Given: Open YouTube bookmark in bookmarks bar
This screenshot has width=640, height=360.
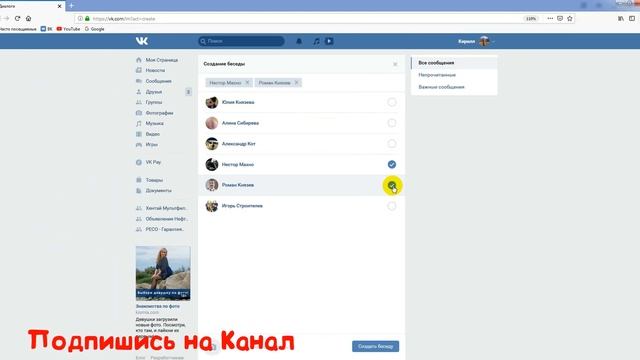Looking at the screenshot, I should 68,29.
